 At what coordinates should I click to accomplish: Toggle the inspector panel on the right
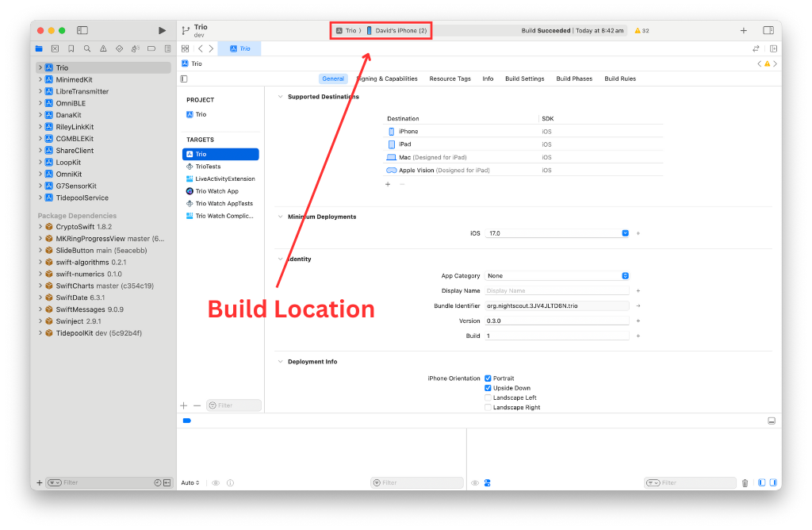[x=768, y=31]
